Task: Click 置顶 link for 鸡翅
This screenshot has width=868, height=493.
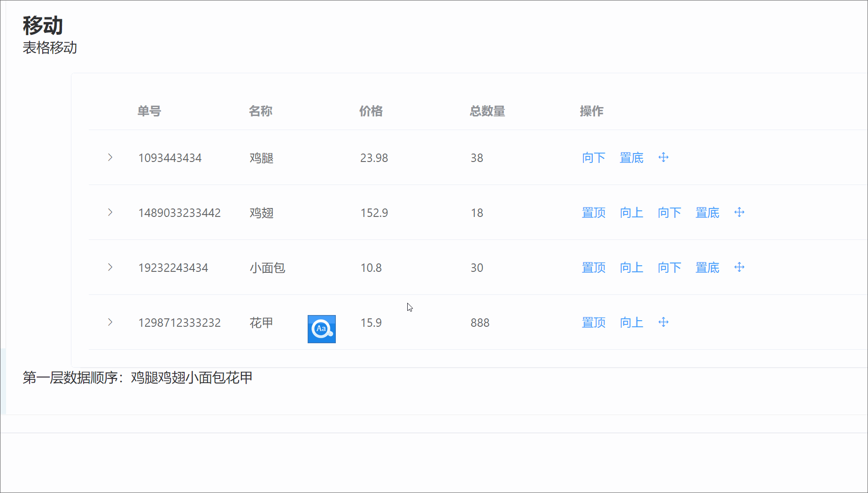Action: (593, 212)
